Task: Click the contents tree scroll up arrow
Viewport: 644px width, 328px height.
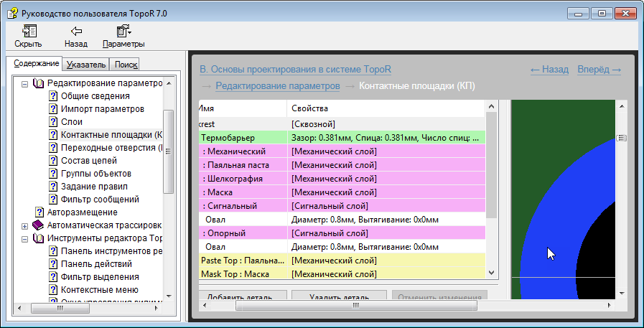Action: tap(169, 83)
